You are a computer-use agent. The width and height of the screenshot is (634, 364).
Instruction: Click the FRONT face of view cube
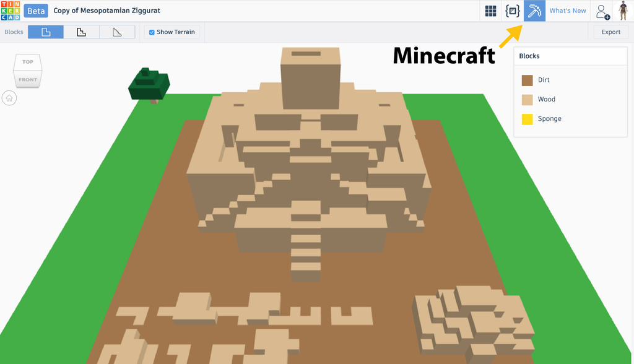click(27, 79)
